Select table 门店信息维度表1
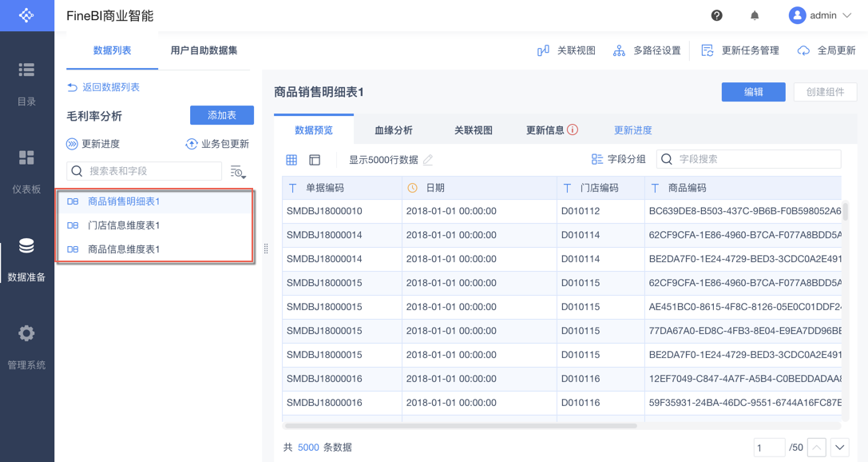Viewport: 868px width, 462px height. [155, 225]
